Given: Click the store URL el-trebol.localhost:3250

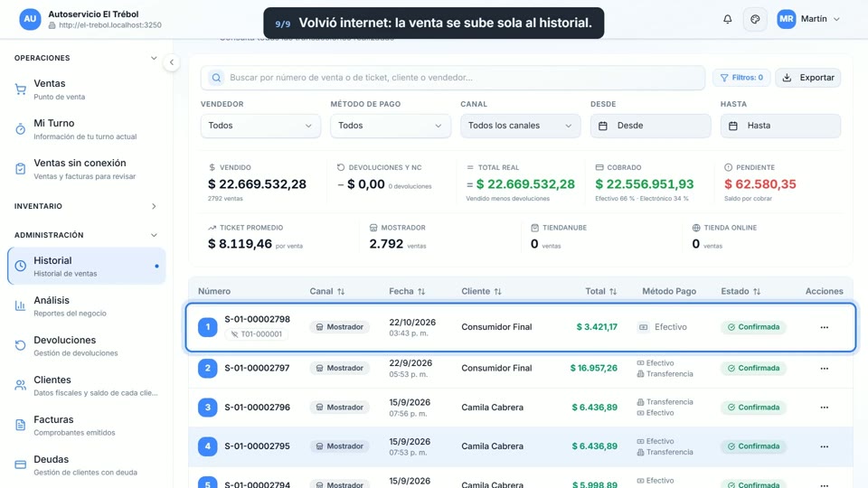Looking at the screenshot, I should click(x=110, y=25).
